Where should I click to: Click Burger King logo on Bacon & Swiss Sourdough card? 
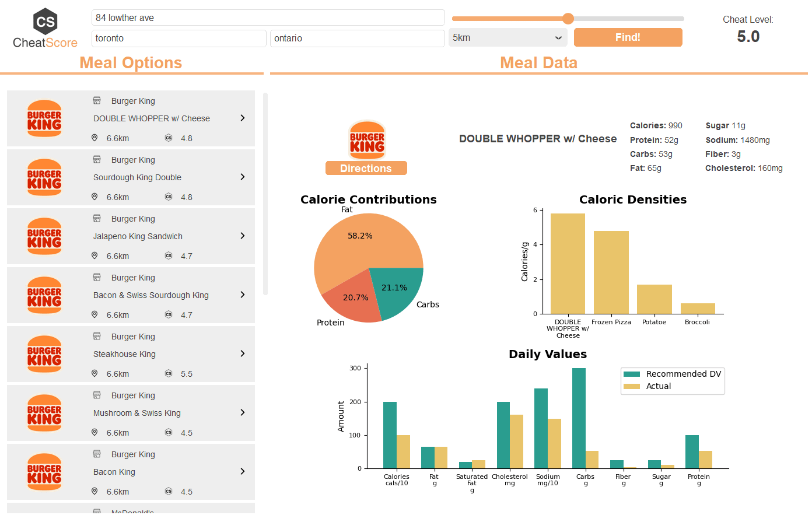pos(44,295)
